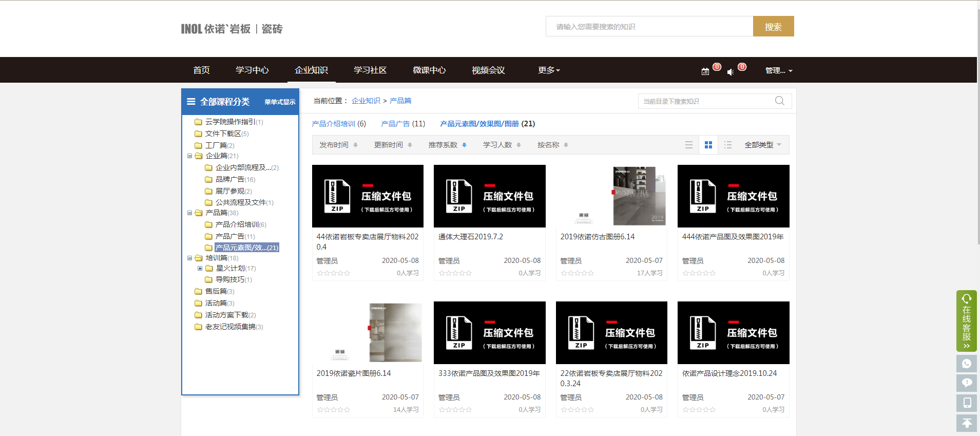Open the 全部类型 dropdown filter
Image resolution: width=980 pixels, height=436 pixels.
[x=763, y=145]
